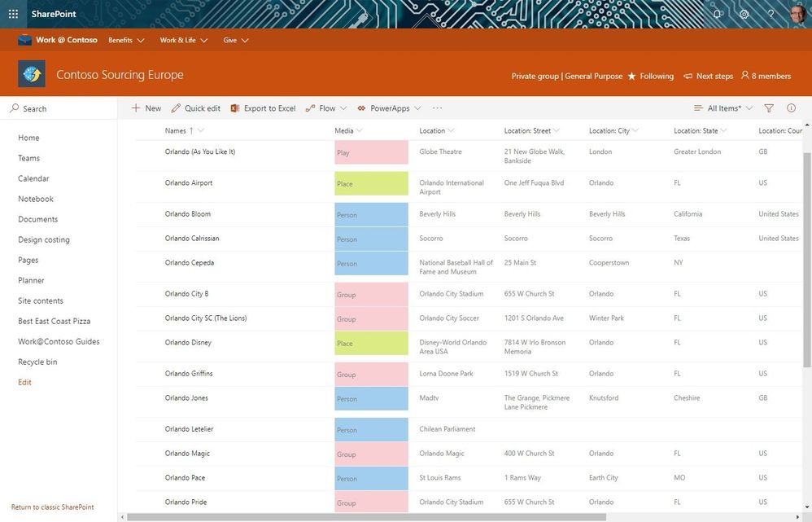Open Site contents in left navigation
Image resolution: width=812 pixels, height=522 pixels.
[41, 300]
